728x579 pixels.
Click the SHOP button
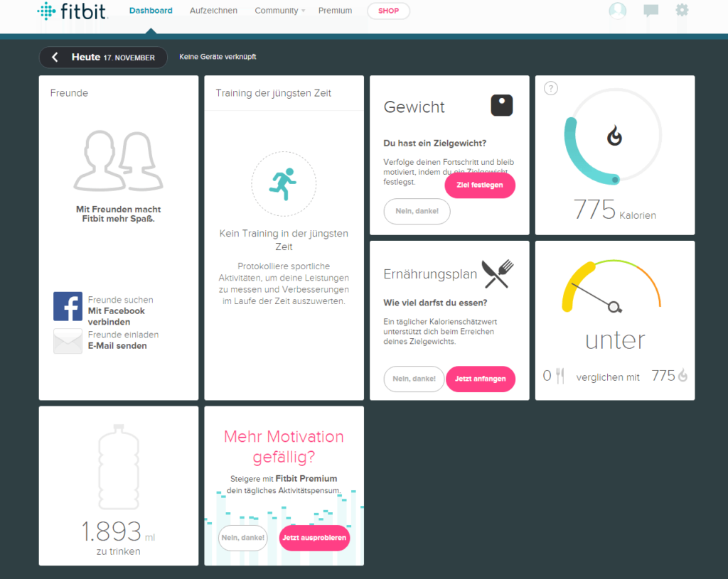(389, 11)
